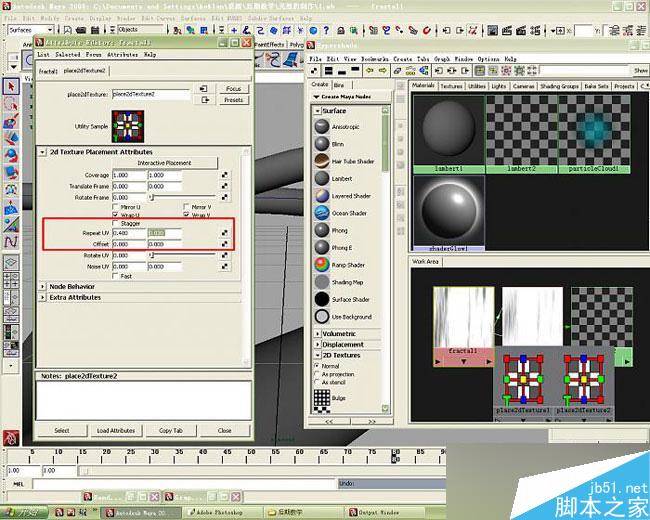Enable the Mirror U checkbox
The height and width of the screenshot is (520, 650).
click(116, 207)
